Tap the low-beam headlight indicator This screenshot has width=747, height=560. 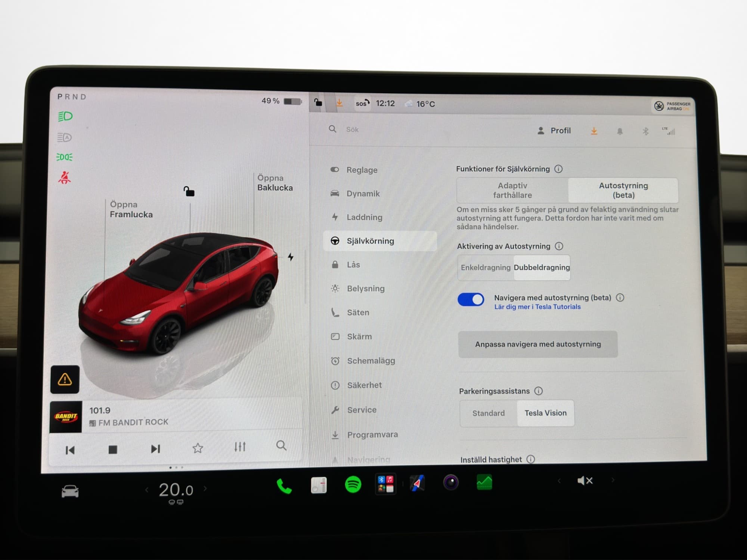[x=65, y=116]
